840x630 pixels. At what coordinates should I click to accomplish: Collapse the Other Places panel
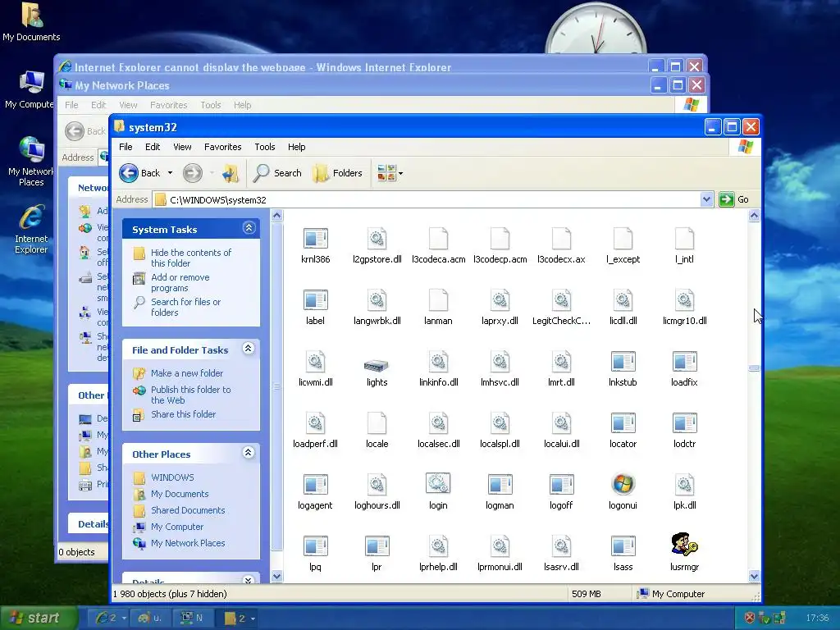248,453
